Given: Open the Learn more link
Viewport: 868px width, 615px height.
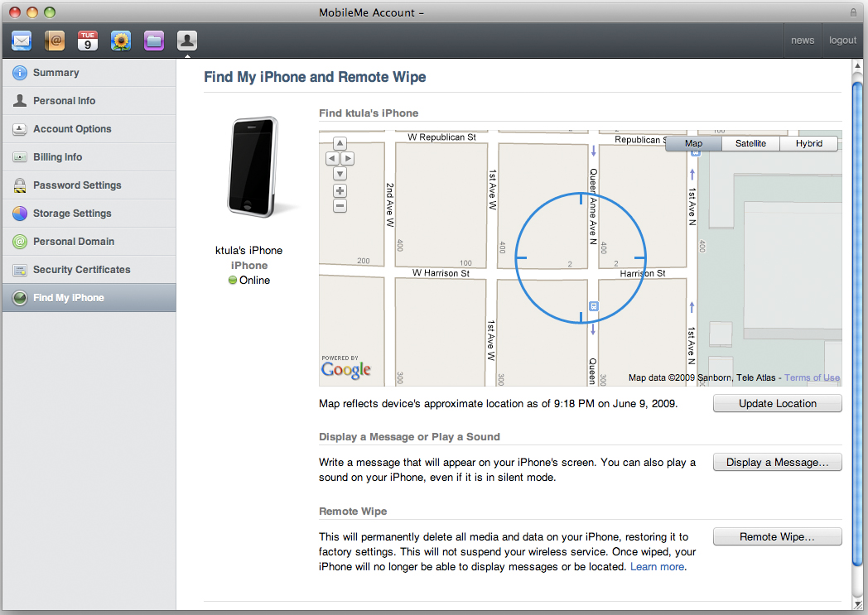Looking at the screenshot, I should pos(657,567).
